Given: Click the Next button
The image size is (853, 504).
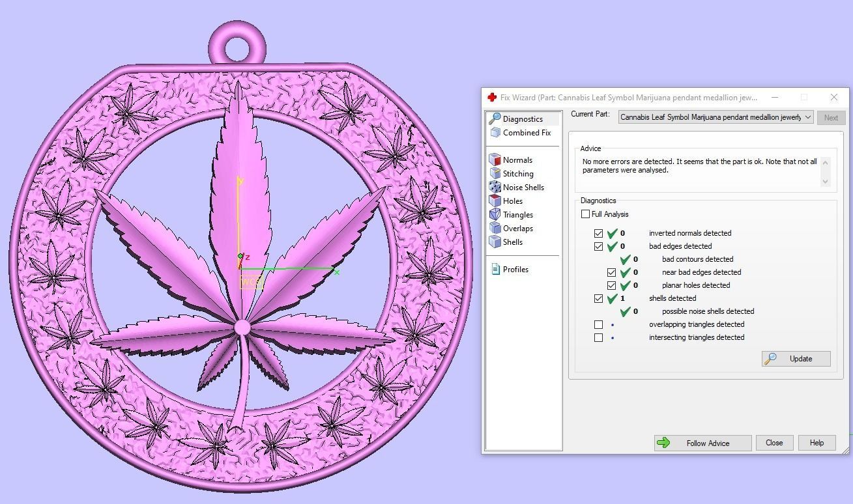Looking at the screenshot, I should click(831, 118).
